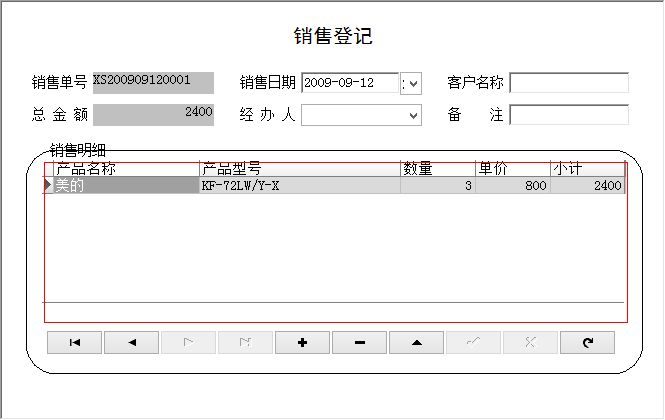
Task: Click the 单价 column header
Action: tap(513, 169)
